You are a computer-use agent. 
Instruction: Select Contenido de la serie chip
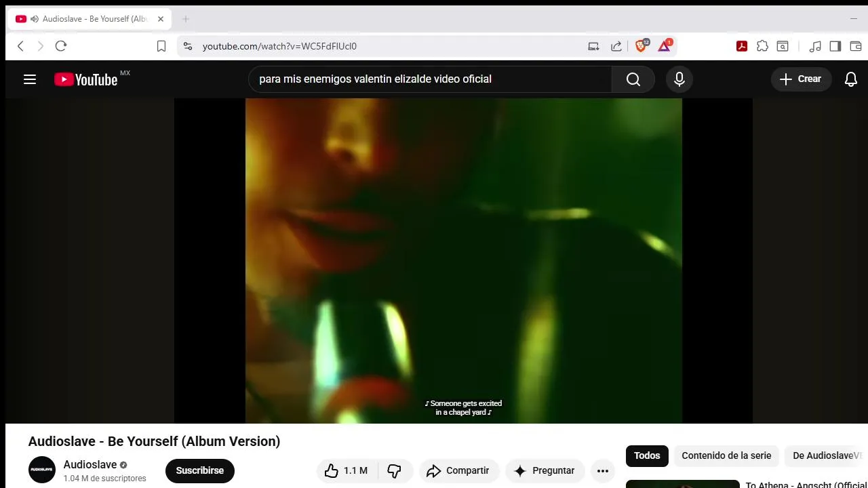pos(726,456)
